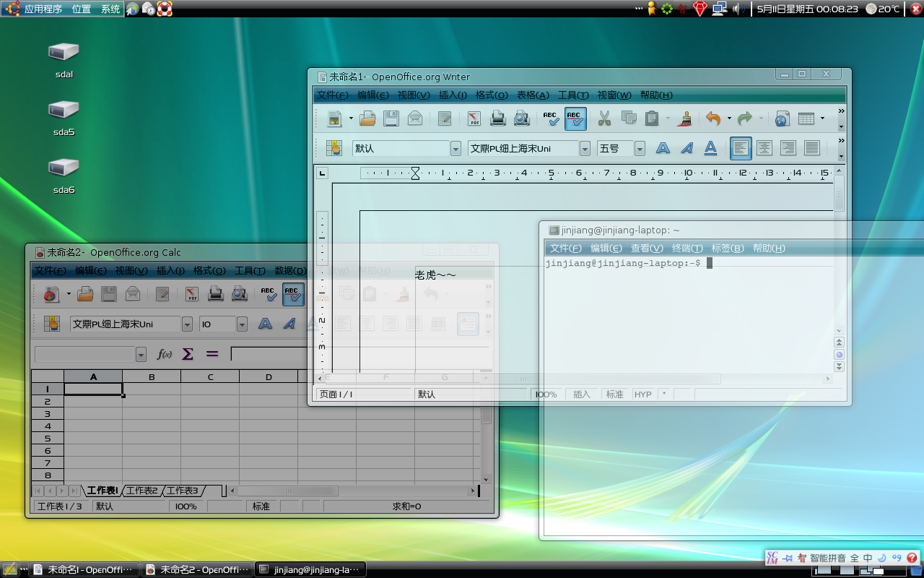Open page preview in Writer
924x578 pixels.
pyautogui.click(x=521, y=118)
